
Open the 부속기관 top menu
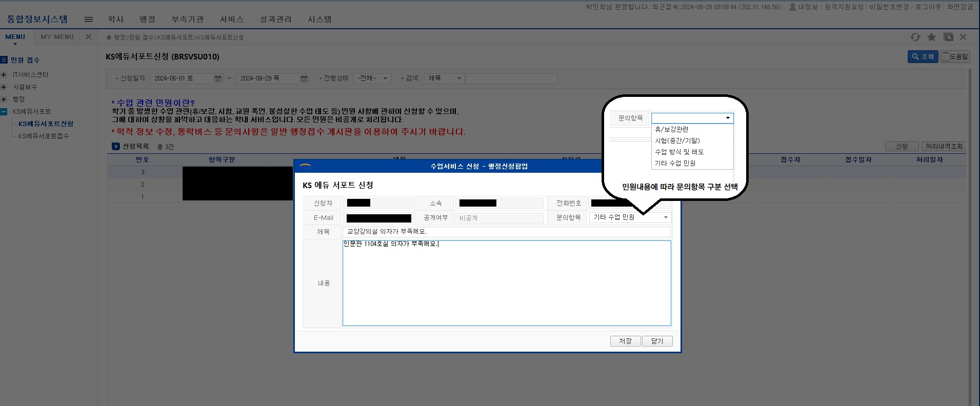point(188,19)
